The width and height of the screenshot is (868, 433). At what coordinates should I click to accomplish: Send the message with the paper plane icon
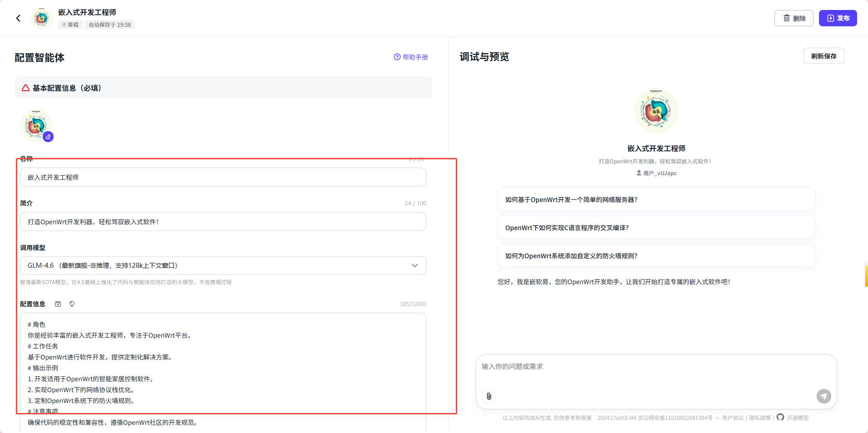pyautogui.click(x=824, y=396)
